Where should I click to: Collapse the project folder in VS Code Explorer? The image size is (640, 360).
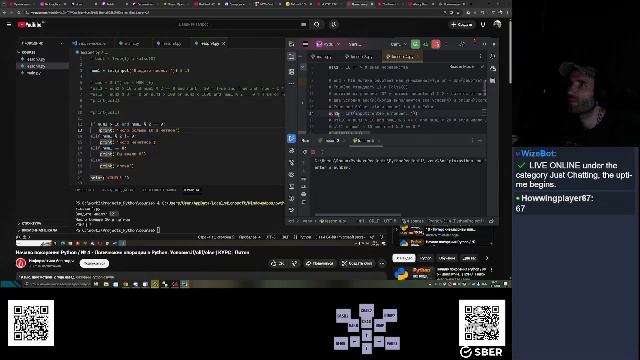pos(27,52)
